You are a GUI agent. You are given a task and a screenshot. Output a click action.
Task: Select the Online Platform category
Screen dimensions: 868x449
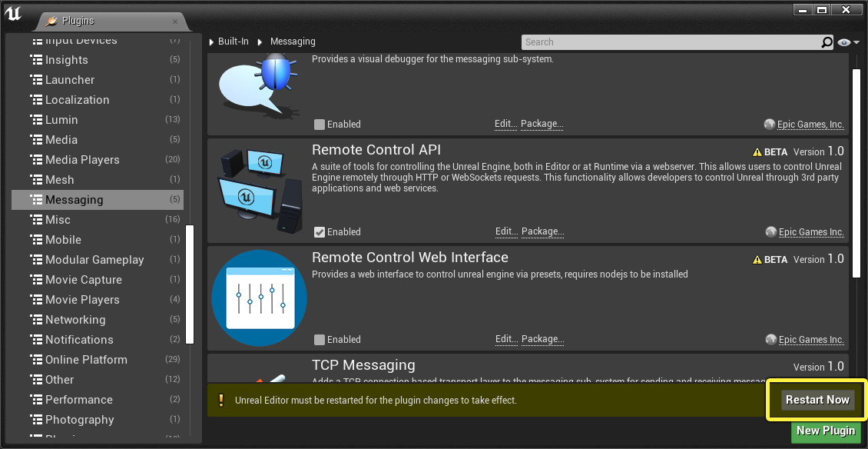(x=98, y=359)
